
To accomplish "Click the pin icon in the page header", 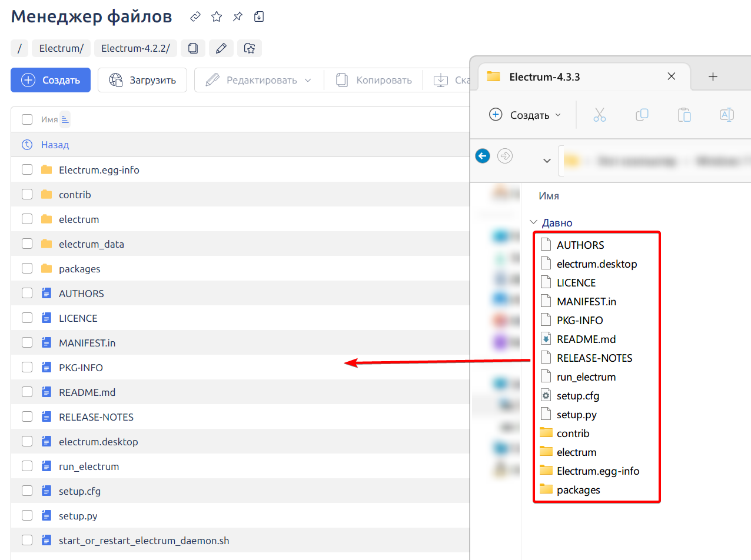I will 238,17.
